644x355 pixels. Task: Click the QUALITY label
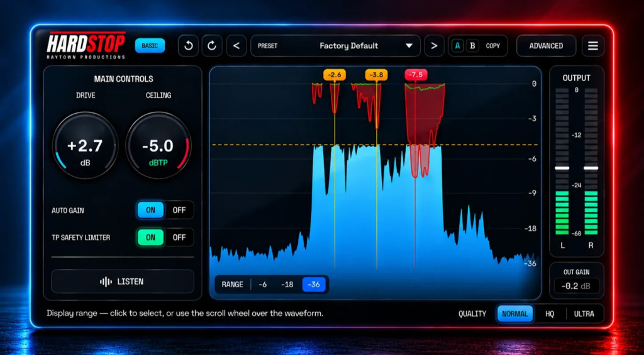472,314
